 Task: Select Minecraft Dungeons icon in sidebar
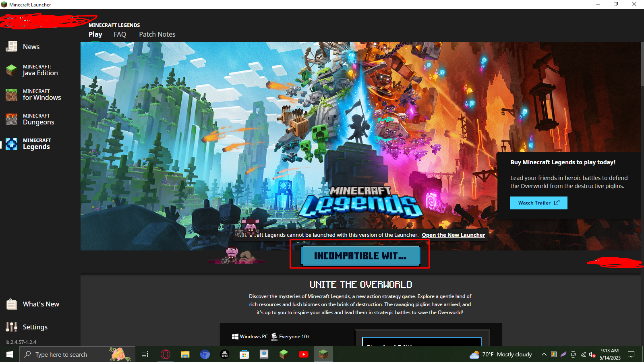tap(12, 119)
